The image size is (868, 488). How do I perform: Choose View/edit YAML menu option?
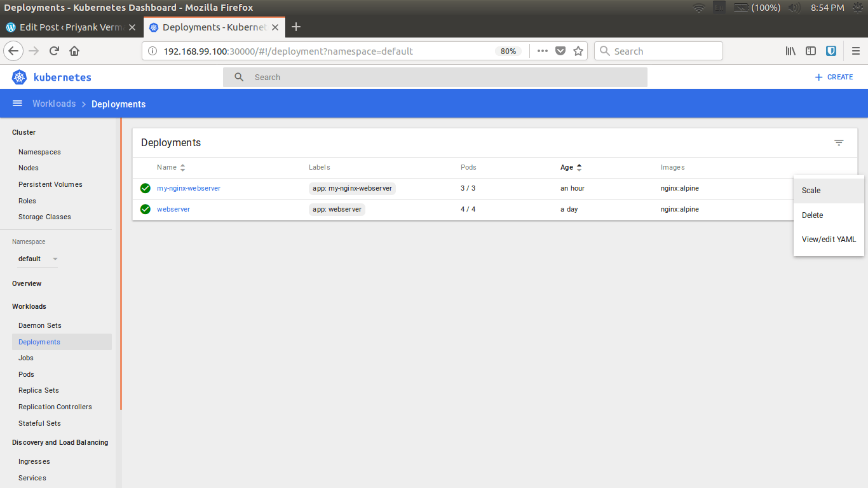click(829, 240)
